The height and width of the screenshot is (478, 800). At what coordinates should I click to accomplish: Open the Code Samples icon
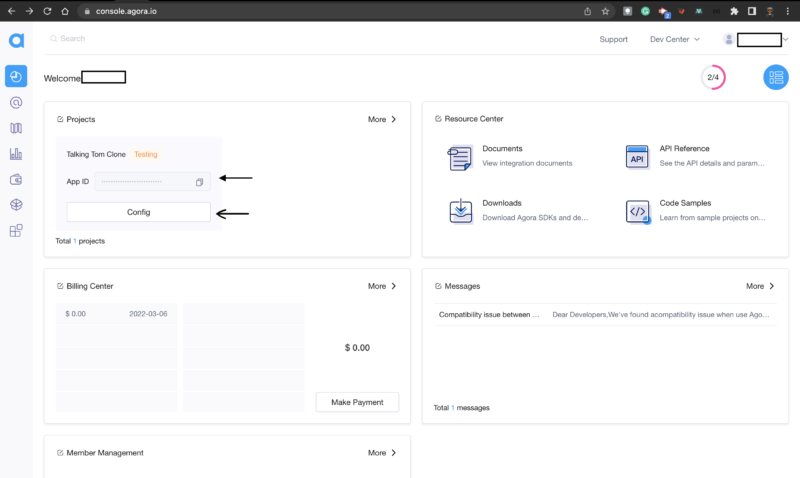click(x=637, y=211)
